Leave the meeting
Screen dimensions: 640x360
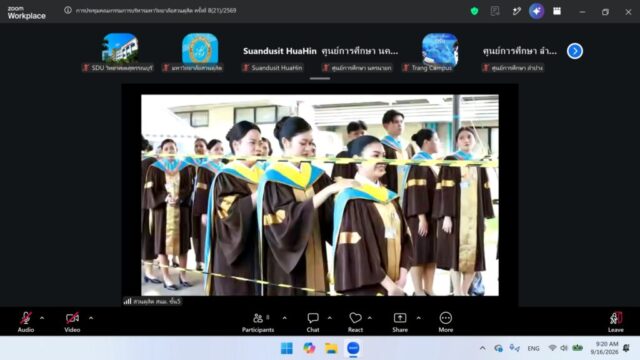point(616,322)
